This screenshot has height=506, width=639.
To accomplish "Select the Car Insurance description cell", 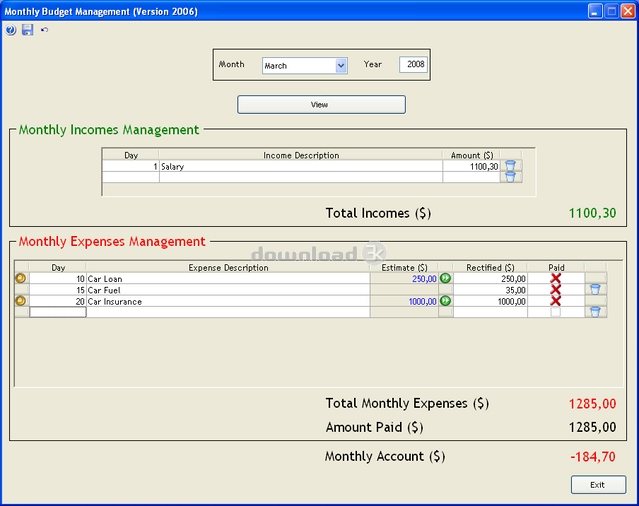I will (228, 301).
